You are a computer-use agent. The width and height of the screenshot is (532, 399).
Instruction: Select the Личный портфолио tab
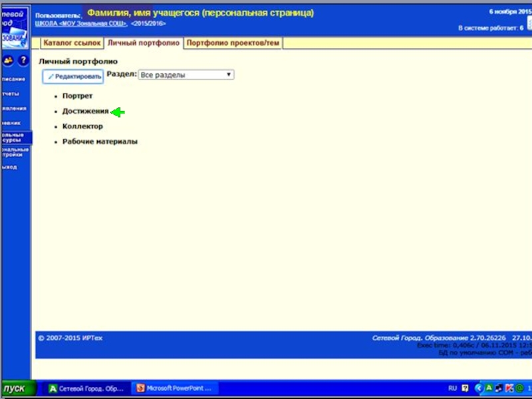pos(144,43)
